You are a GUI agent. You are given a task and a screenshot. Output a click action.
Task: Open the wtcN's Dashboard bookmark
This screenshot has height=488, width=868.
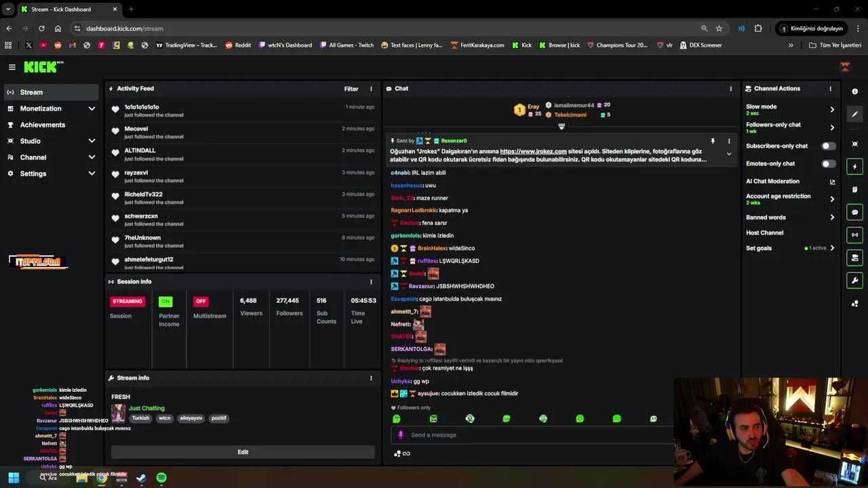click(x=285, y=45)
